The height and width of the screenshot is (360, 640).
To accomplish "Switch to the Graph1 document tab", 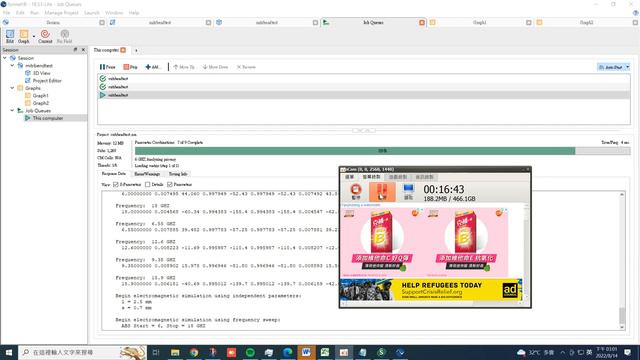I will click(480, 22).
